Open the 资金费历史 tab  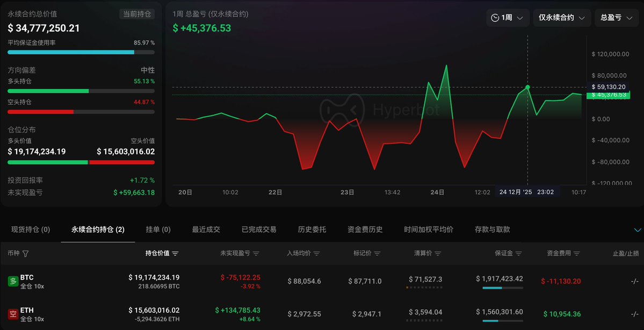pos(365,230)
